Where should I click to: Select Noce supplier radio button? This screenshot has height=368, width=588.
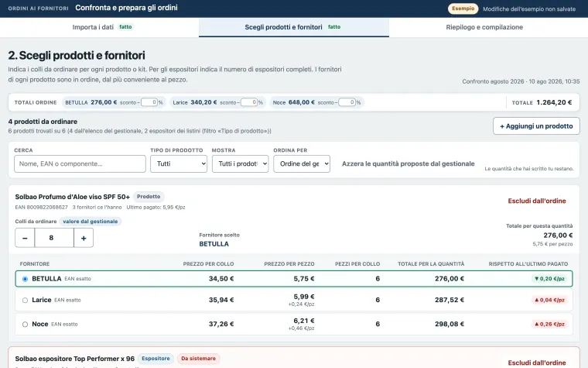click(x=25, y=324)
